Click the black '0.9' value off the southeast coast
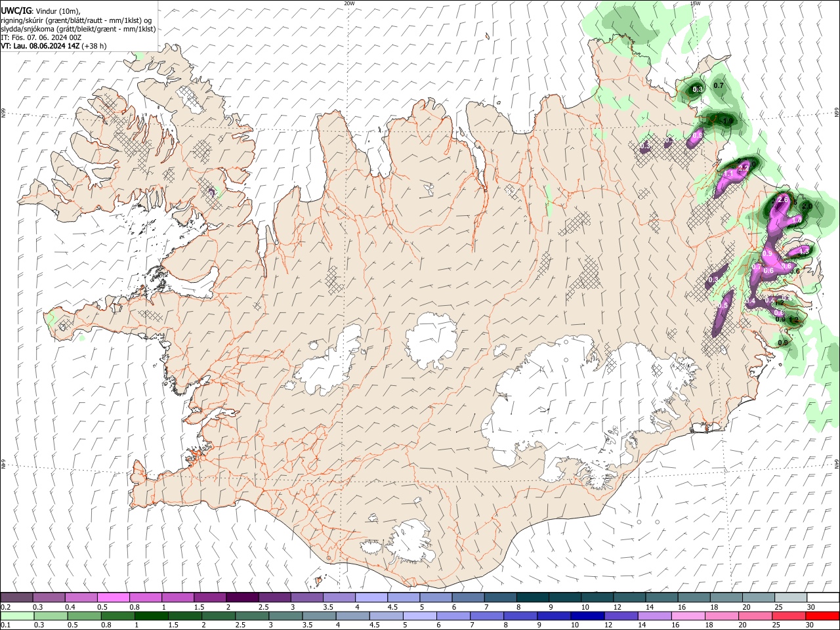This screenshot has height=630, width=840. click(783, 343)
